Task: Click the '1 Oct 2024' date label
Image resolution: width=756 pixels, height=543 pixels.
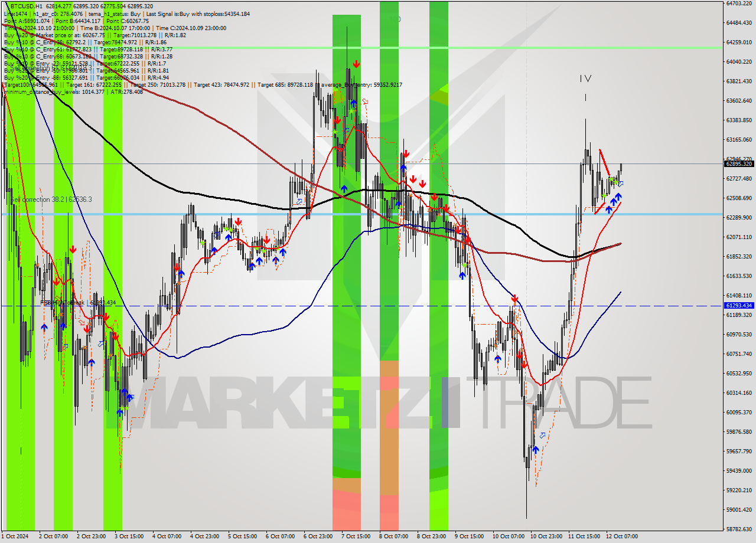Action: tap(15, 537)
